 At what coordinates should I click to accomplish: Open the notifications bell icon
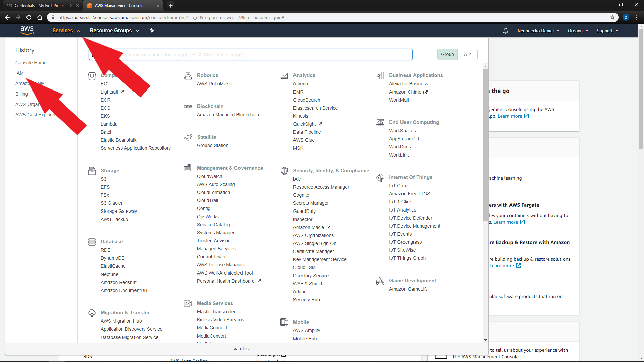coord(506,31)
